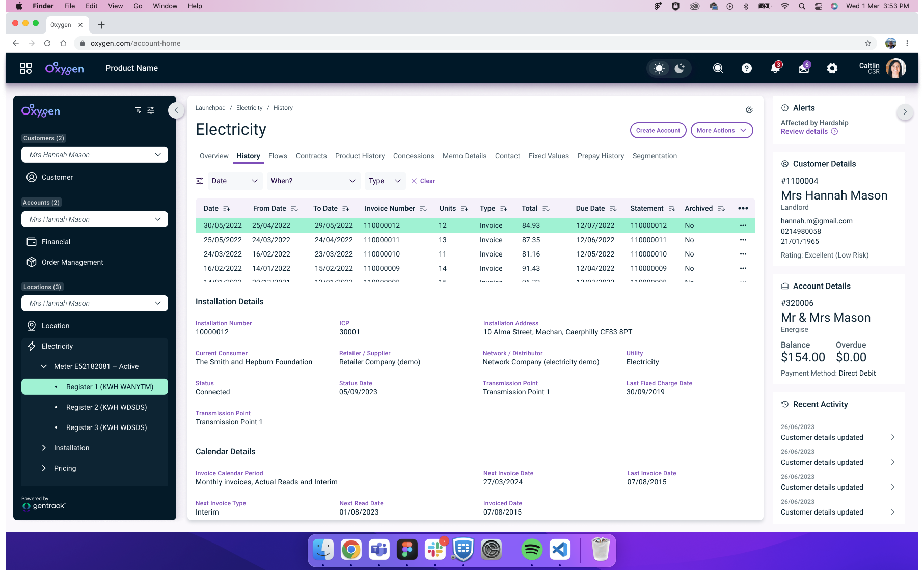Collapse the left sidebar panel
Image resolution: width=924 pixels, height=570 pixels.
pos(176,110)
